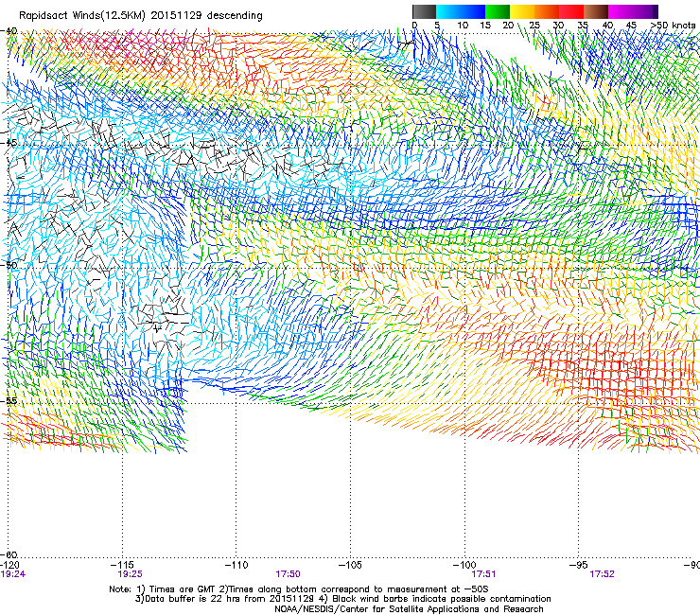Click the 'Data buffer is 22 hrs' note line
This screenshot has height=615, width=700.
(342, 599)
